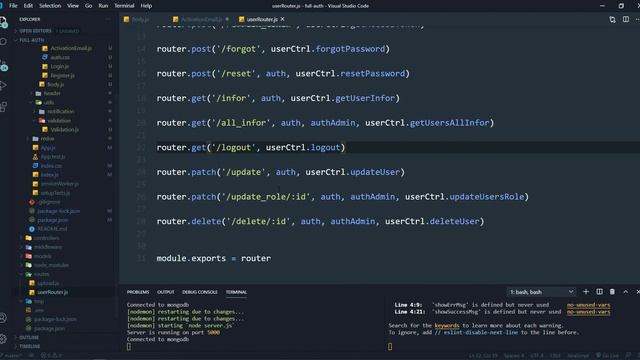Open Validation.js in the explorer

[64, 129]
